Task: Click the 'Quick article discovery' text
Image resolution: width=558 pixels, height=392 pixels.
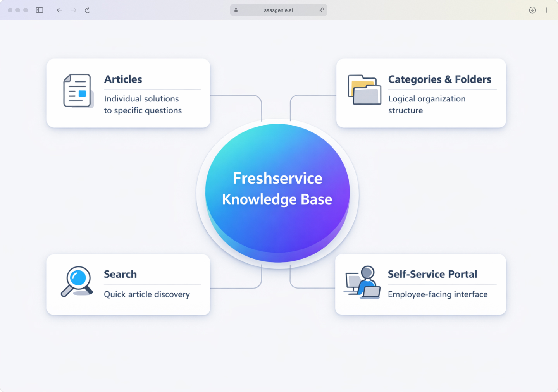Action: pos(146,294)
